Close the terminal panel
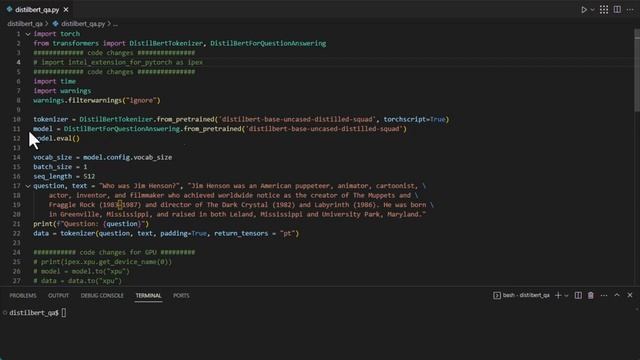 (630, 295)
